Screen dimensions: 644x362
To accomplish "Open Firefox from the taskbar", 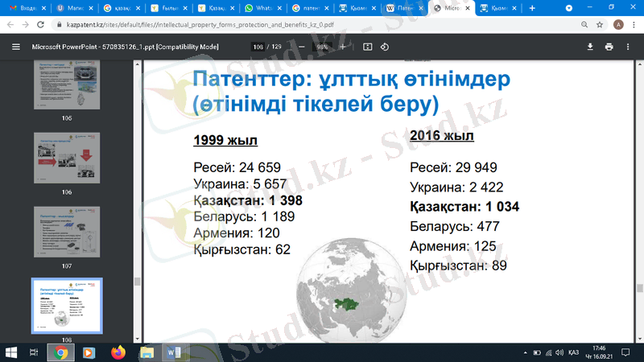I will [x=118, y=352].
